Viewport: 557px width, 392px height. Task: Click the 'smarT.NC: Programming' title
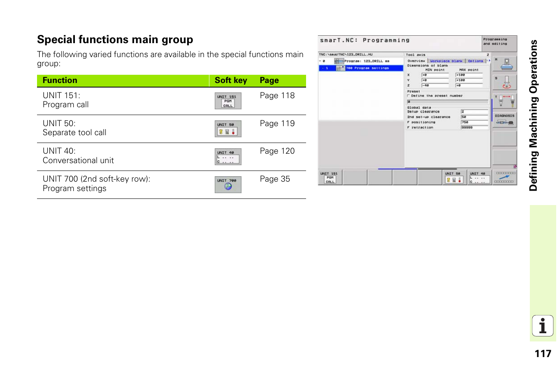coord(365,40)
